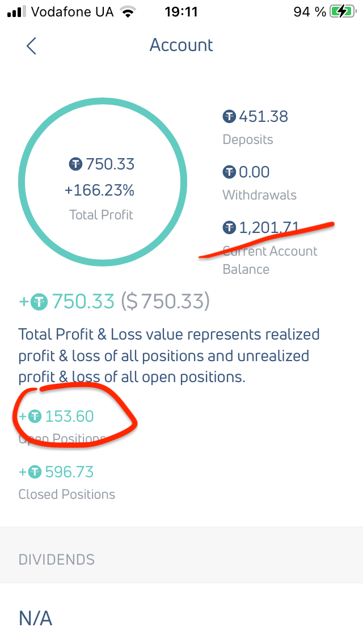The image size is (363, 644).
Task: Tap the cellular signal bars icon
Action: (x=17, y=11)
